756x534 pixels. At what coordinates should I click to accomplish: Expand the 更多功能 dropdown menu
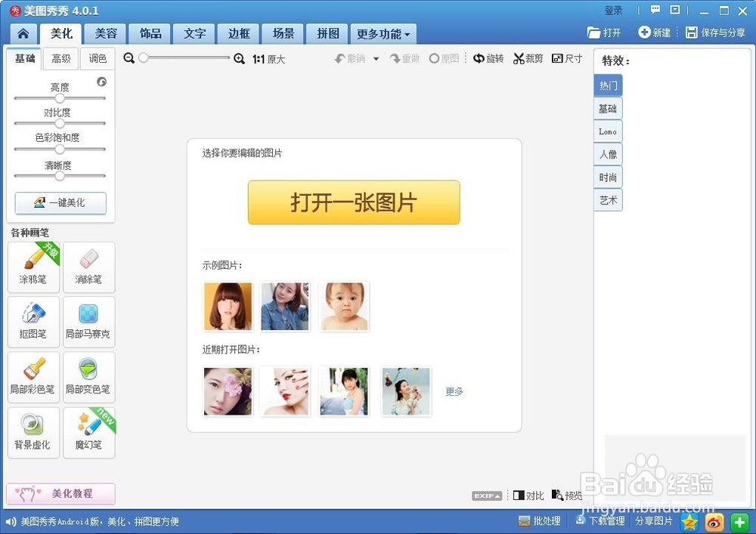pos(383,34)
